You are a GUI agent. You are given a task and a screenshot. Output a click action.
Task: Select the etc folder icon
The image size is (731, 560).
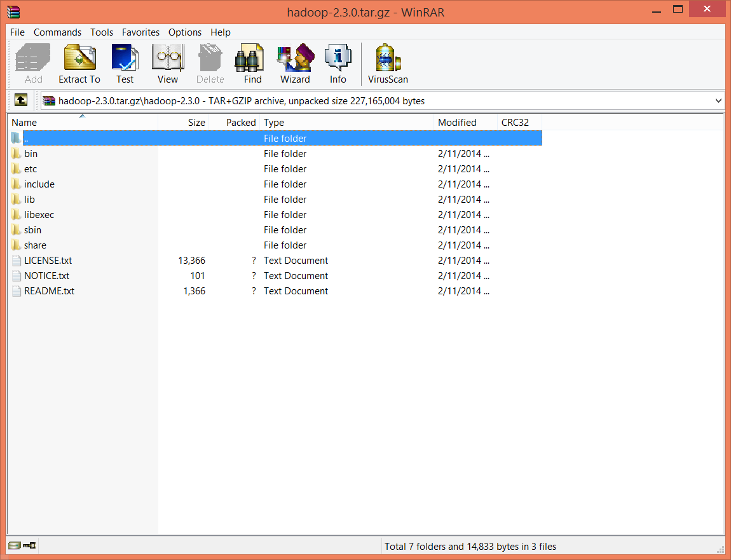16,169
